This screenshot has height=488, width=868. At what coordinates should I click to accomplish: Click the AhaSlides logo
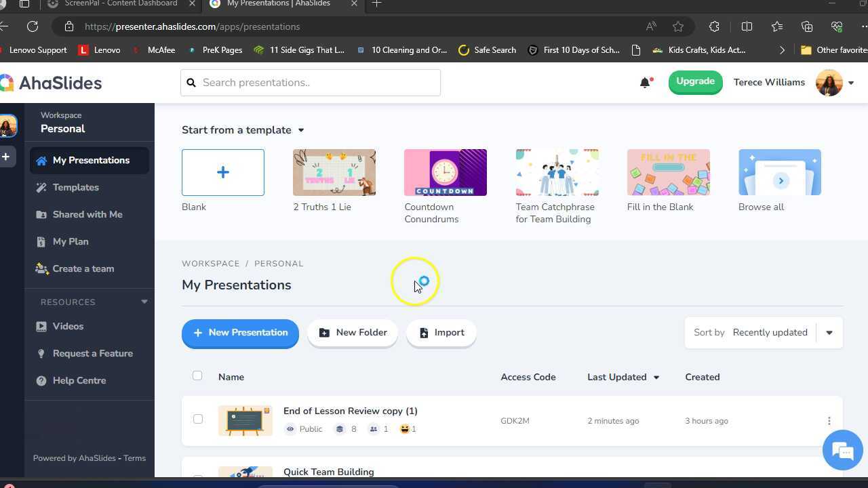[x=51, y=83]
